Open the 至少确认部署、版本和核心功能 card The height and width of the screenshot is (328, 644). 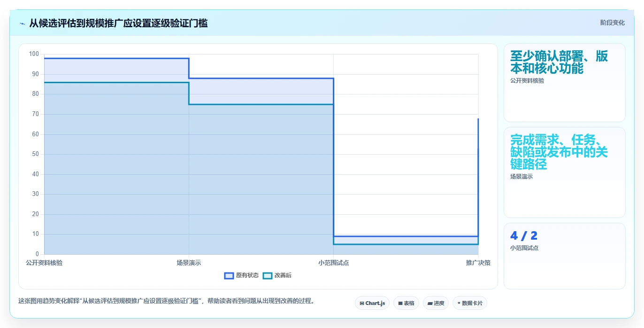pyautogui.click(x=564, y=83)
